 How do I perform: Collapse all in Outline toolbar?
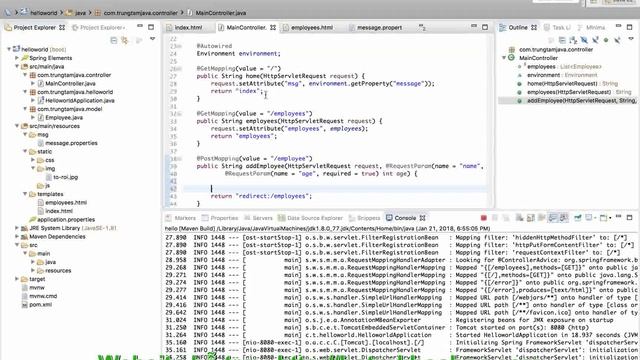coord(562,40)
